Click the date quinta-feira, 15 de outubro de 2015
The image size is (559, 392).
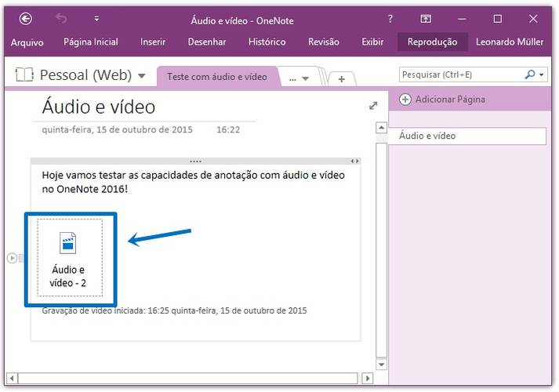coord(117,129)
